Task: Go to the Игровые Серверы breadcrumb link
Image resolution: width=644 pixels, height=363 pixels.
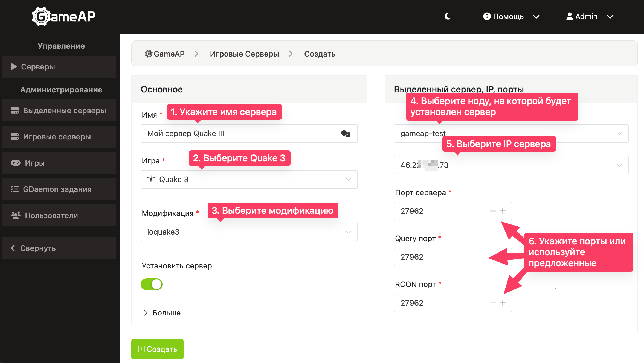Action: [244, 54]
